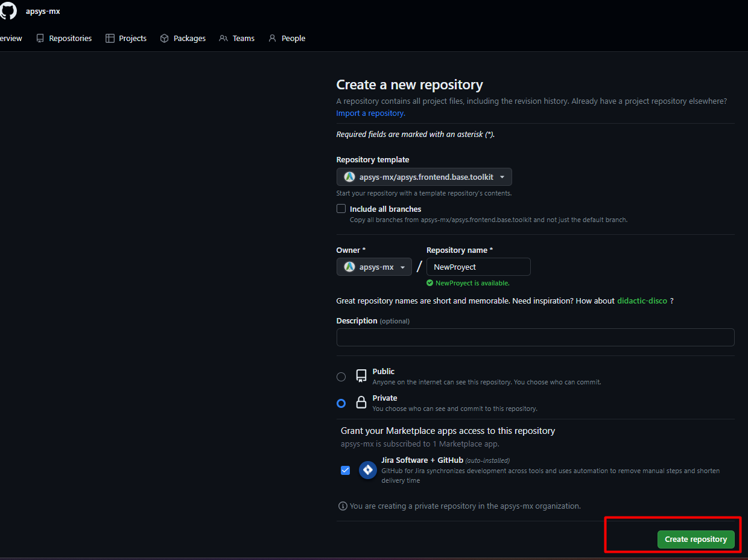This screenshot has width=748, height=560.
Task: Click the GitHub logo icon
Action: coord(8,11)
